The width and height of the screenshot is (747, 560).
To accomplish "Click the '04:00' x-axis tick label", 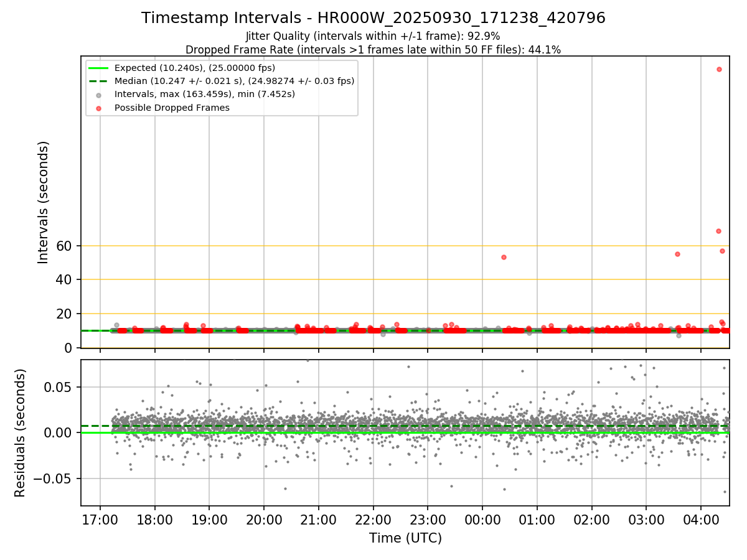I will (702, 519).
